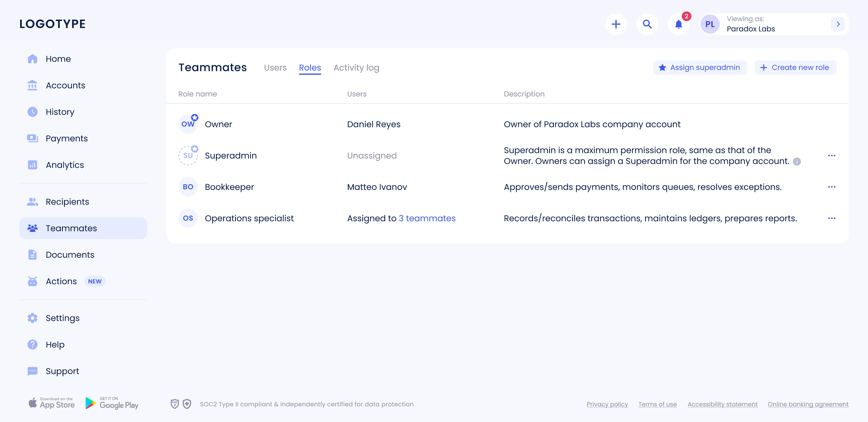Open Operations specialist row more options menu
This screenshot has width=868, height=422.
tap(832, 218)
